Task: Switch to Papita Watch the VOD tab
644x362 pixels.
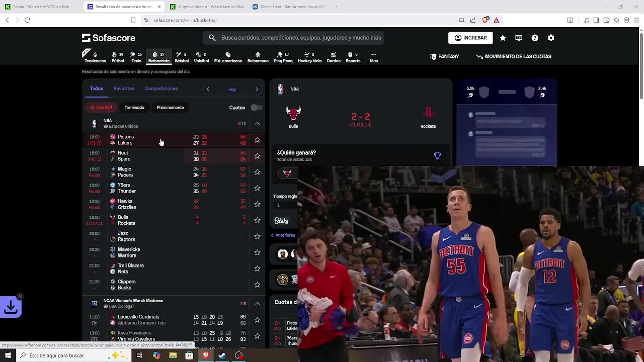Action: pos(41,7)
